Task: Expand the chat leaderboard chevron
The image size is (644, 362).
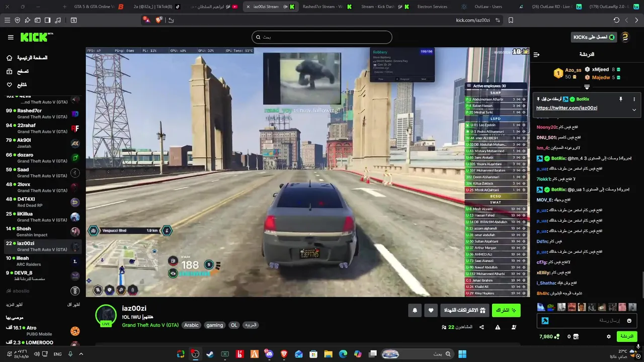Action: (x=587, y=87)
